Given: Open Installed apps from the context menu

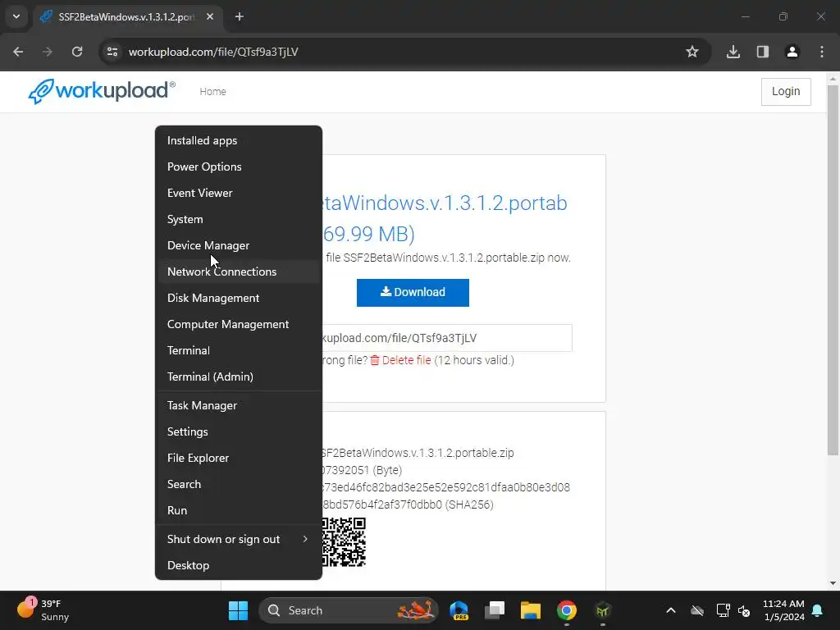Looking at the screenshot, I should (239, 140).
